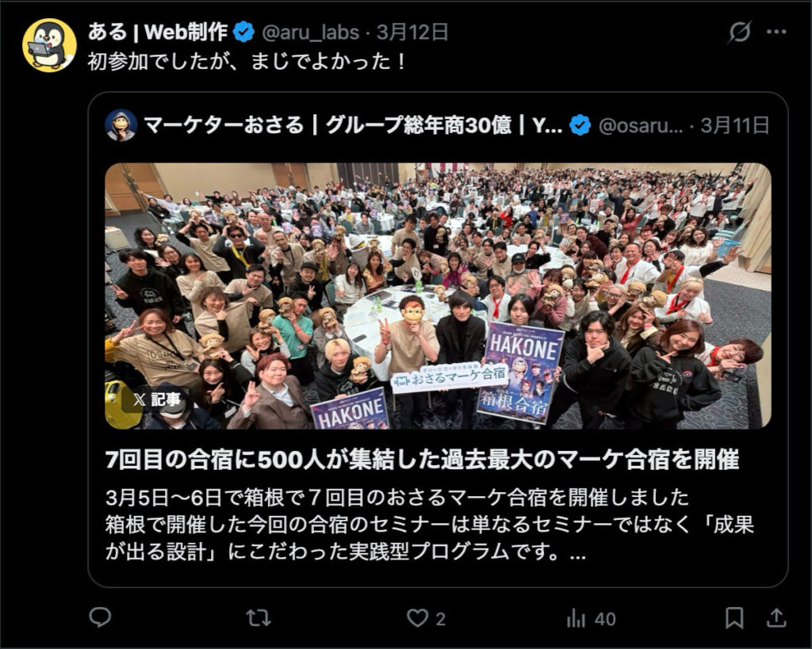View post analytics bar chart icon

point(576,618)
